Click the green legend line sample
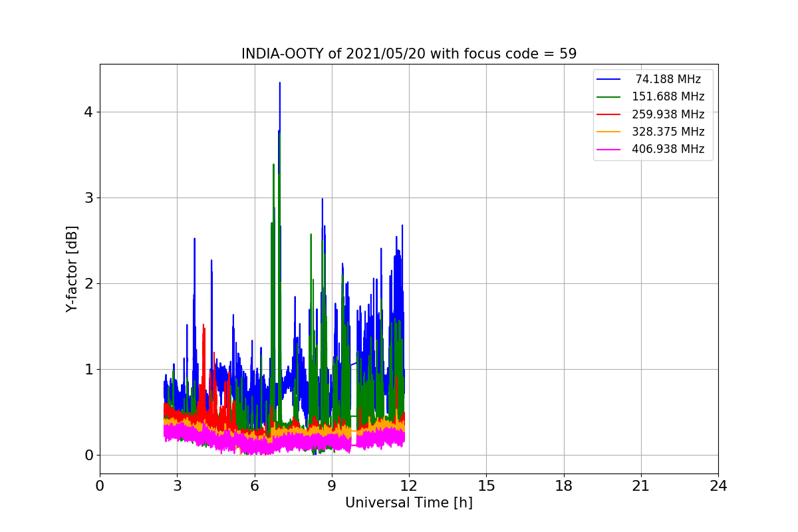The height and width of the screenshot is (532, 798). [x=608, y=97]
